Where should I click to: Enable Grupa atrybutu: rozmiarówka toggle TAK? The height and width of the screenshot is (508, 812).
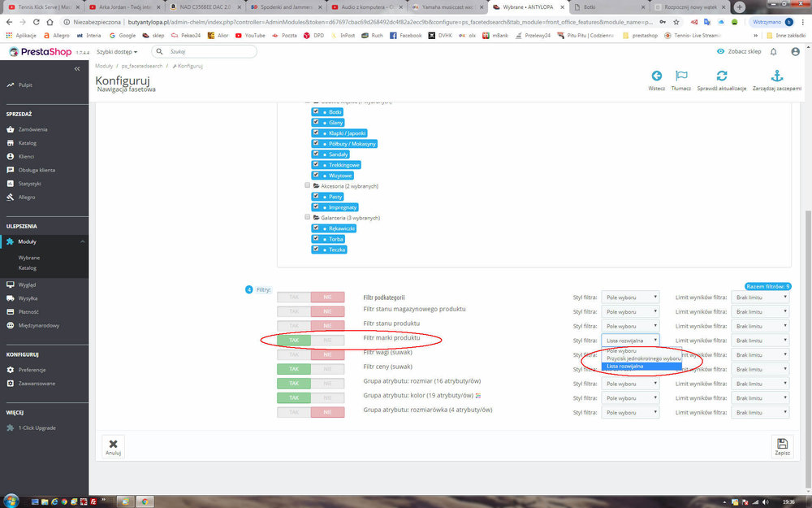(294, 412)
